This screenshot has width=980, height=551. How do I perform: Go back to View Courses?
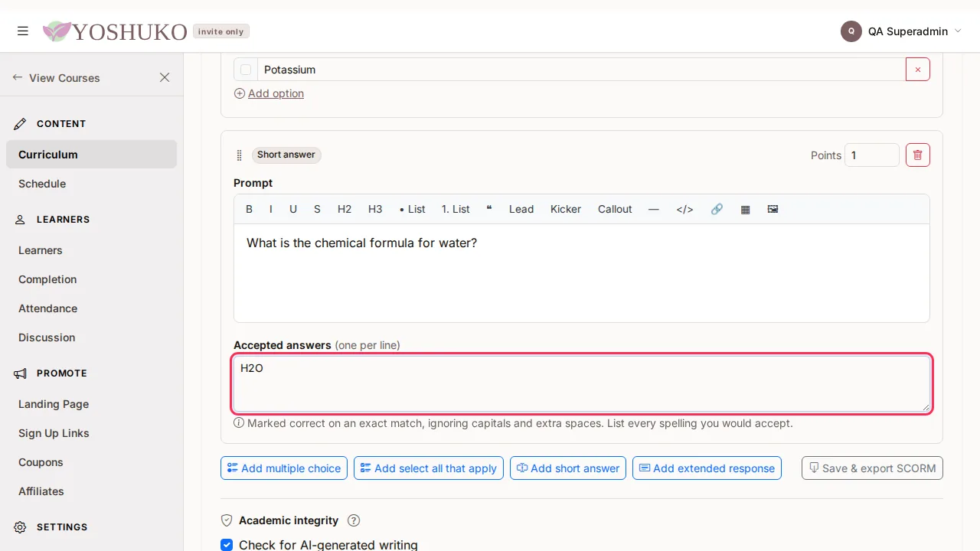point(56,78)
